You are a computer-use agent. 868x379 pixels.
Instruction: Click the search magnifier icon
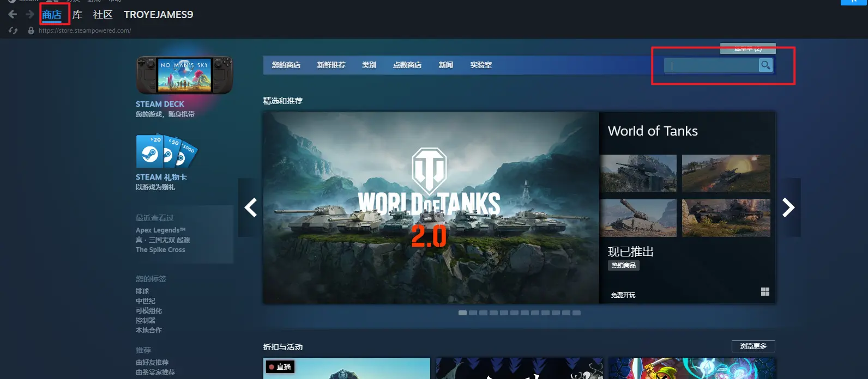click(x=765, y=65)
